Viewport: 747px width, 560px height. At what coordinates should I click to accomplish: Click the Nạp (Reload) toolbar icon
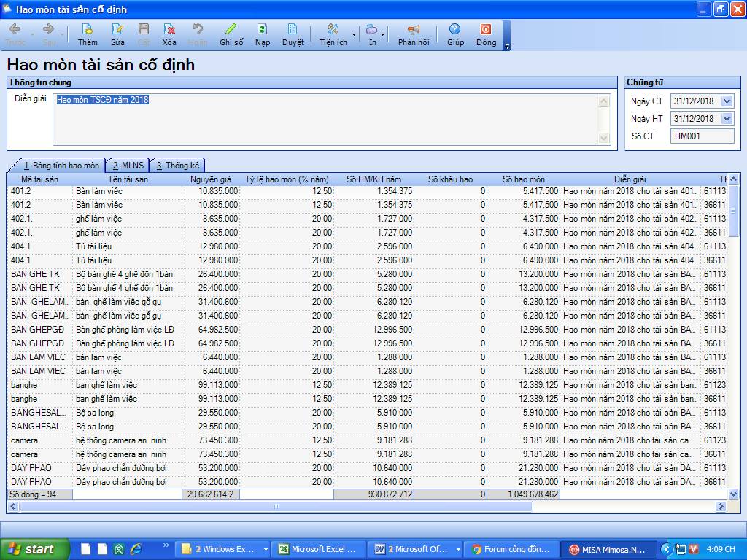point(263,34)
